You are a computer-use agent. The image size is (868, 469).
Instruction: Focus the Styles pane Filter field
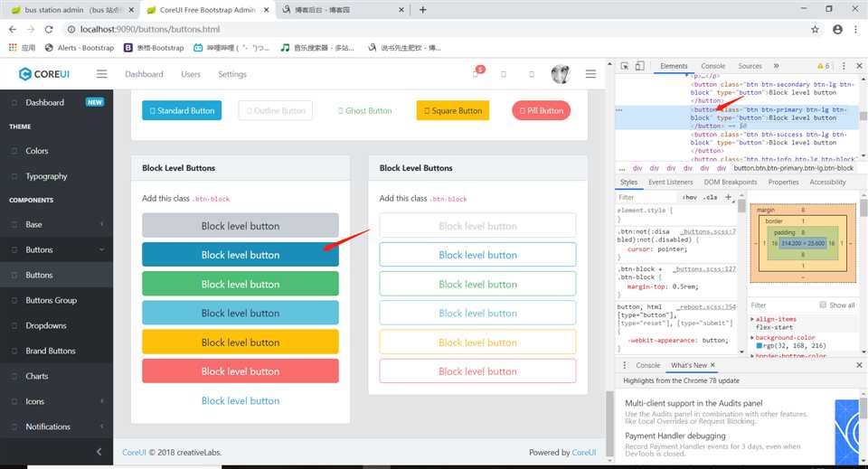pos(647,197)
